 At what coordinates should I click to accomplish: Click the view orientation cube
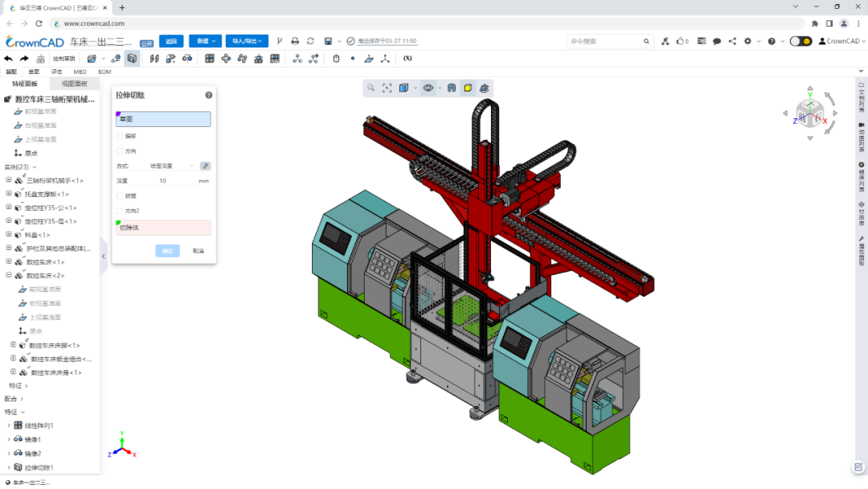tap(810, 113)
